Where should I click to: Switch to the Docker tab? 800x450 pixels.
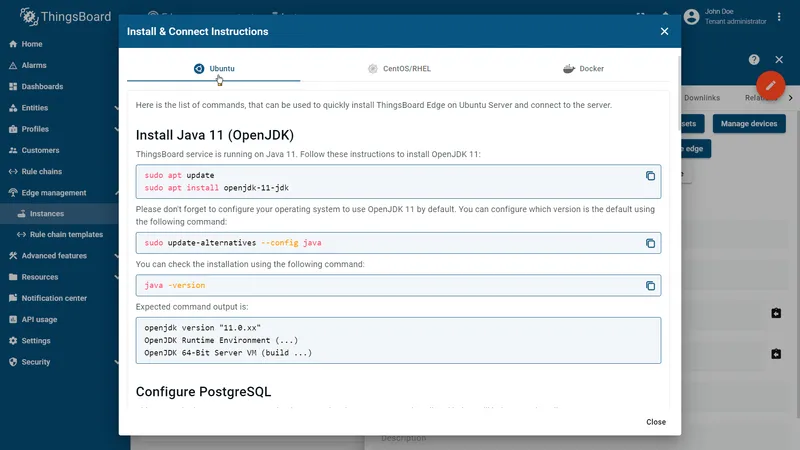[x=584, y=68]
